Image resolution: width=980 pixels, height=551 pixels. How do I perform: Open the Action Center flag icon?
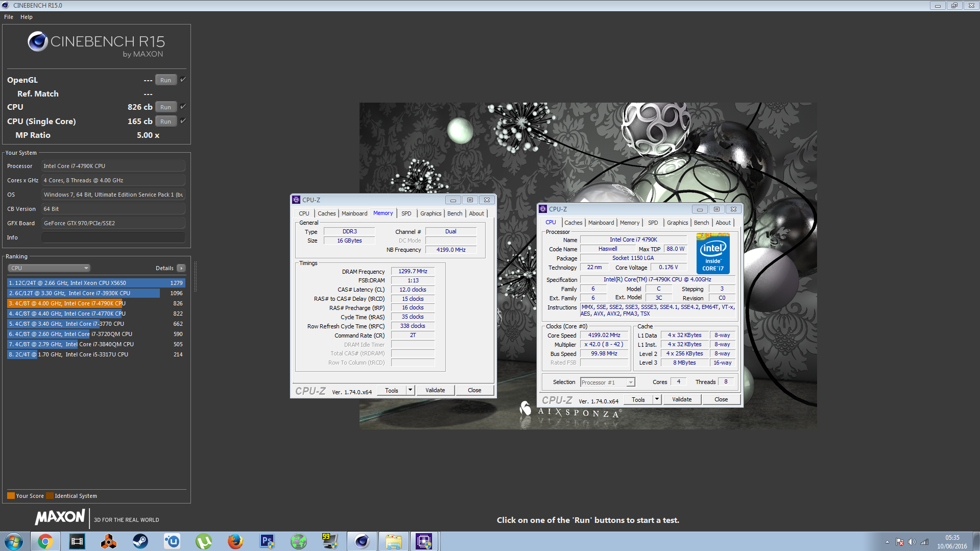coord(900,542)
